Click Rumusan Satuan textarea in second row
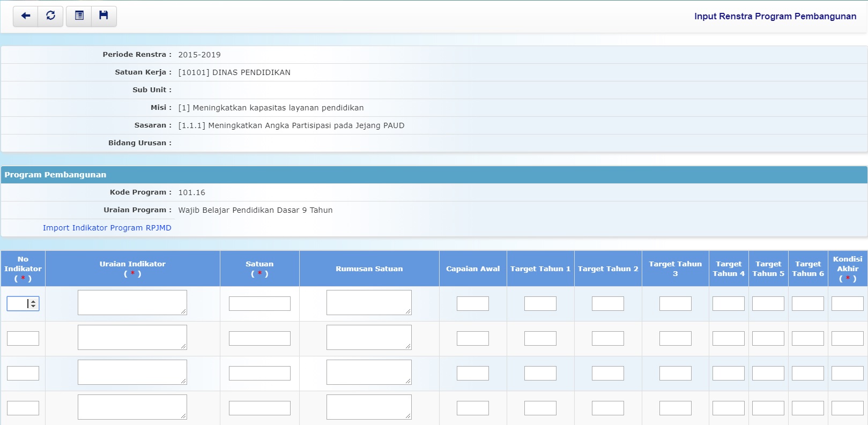868x425 pixels. (x=369, y=338)
